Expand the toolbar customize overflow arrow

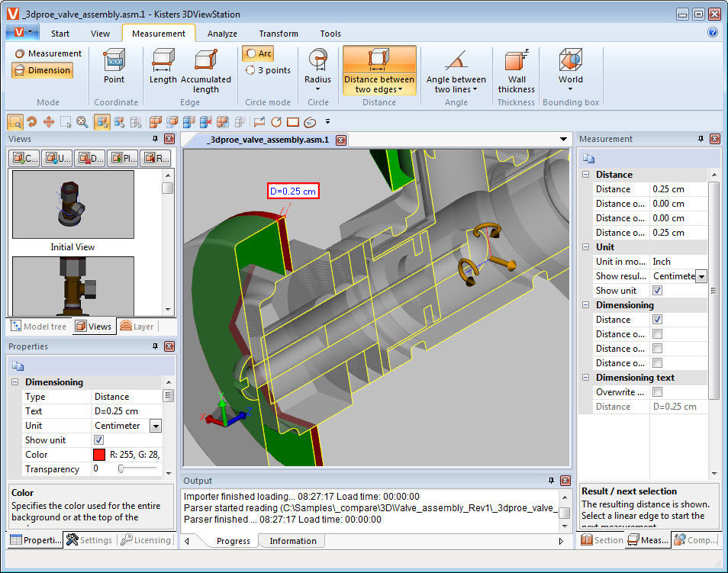click(x=328, y=121)
